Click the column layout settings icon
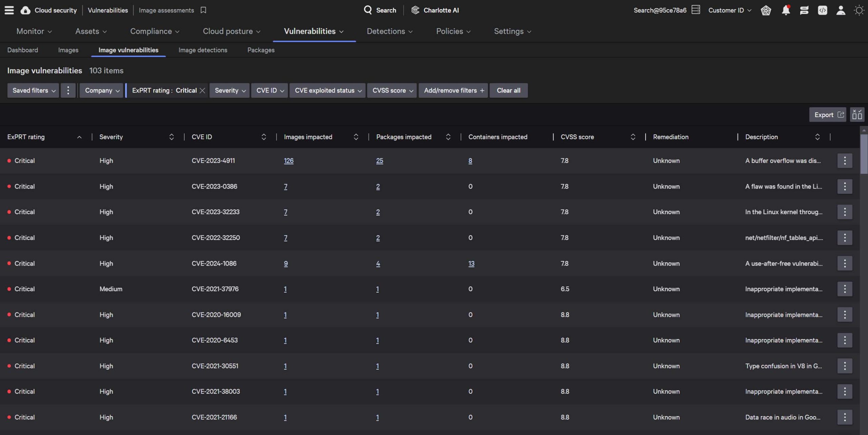 857,115
